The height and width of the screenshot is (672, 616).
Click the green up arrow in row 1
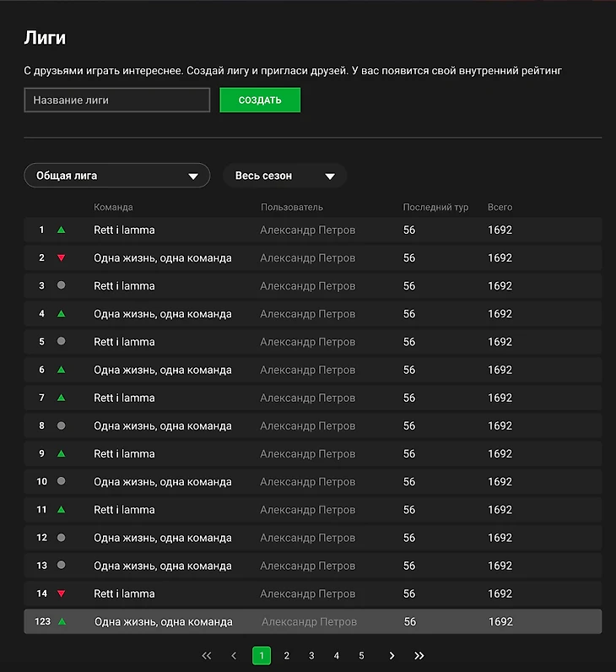coord(61,230)
